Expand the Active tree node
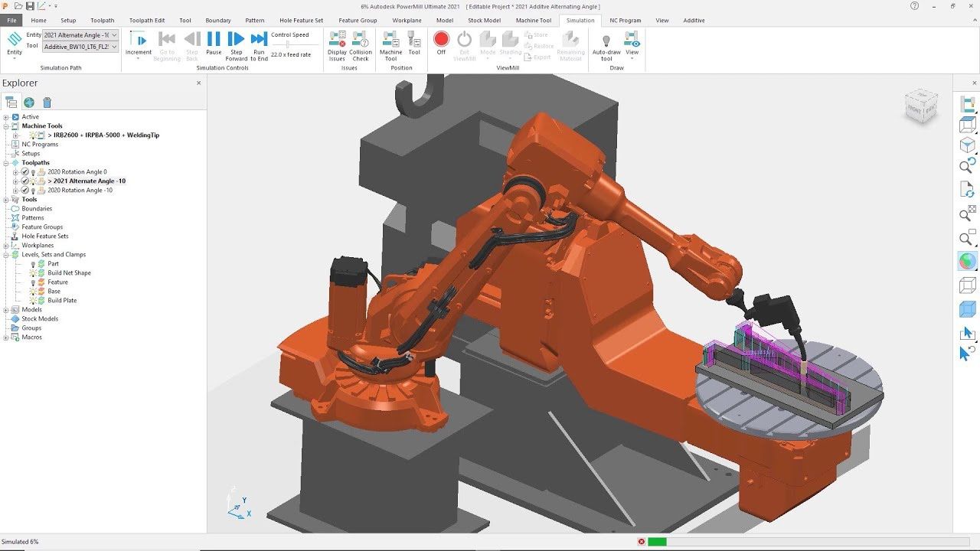The width and height of the screenshot is (980, 551). coord(6,116)
